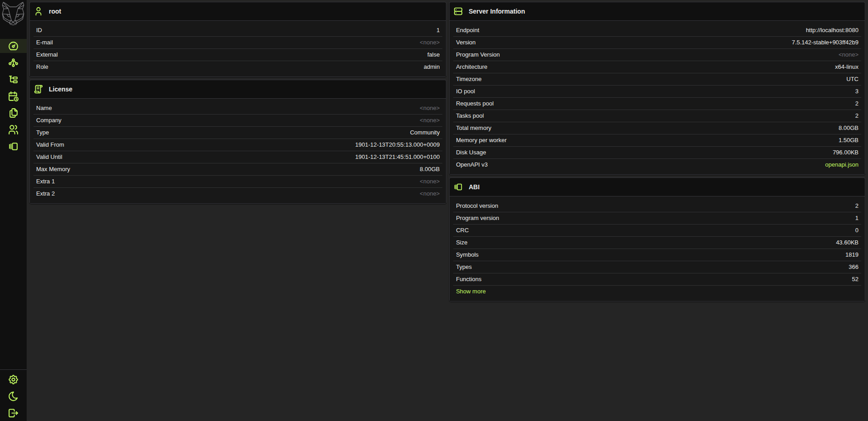Image resolution: width=868 pixels, height=421 pixels.
Task: Click the Requests pool row label
Action: pyautogui.click(x=474, y=104)
